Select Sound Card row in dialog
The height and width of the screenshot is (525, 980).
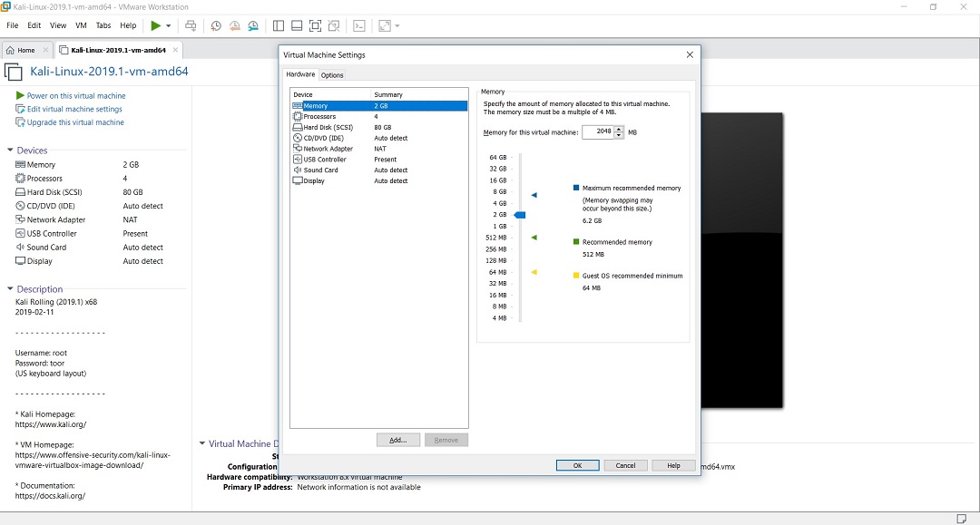pyautogui.click(x=379, y=170)
